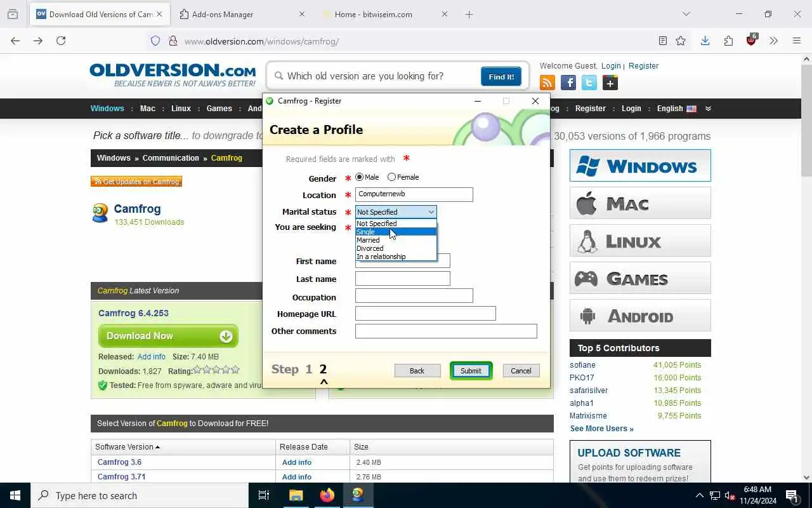Open Task View on the taskbar

coord(264,495)
